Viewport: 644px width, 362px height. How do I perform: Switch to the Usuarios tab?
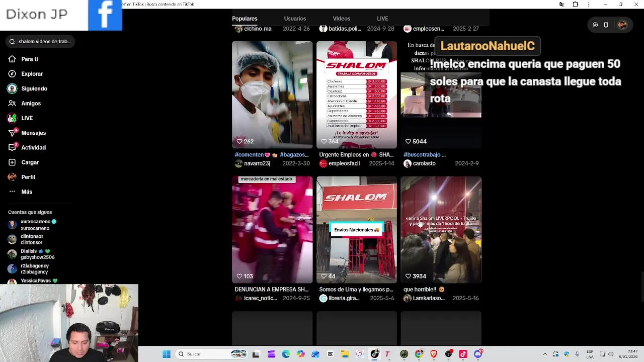[295, 19]
